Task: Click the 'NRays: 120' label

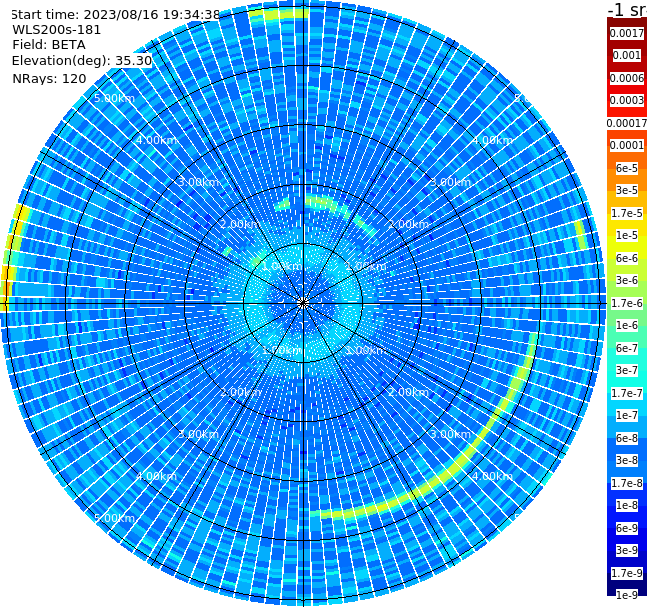Action: click(49, 78)
